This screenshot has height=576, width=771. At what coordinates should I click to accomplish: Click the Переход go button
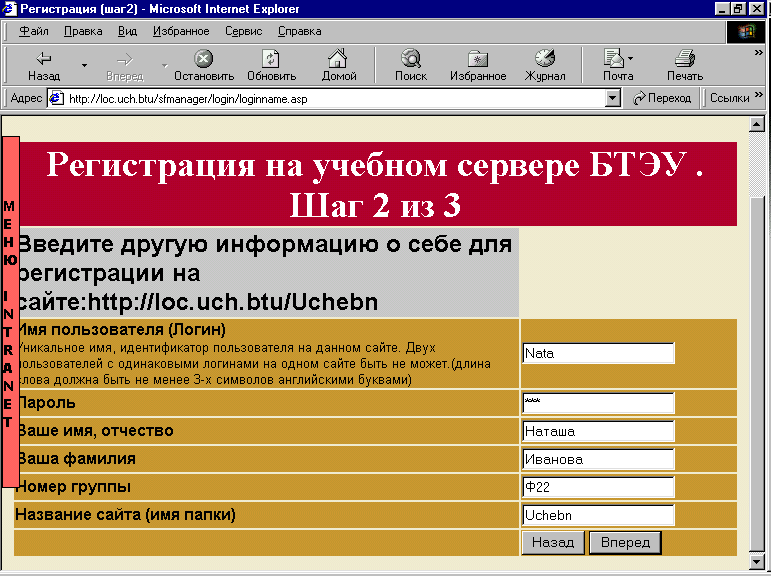click(x=662, y=98)
